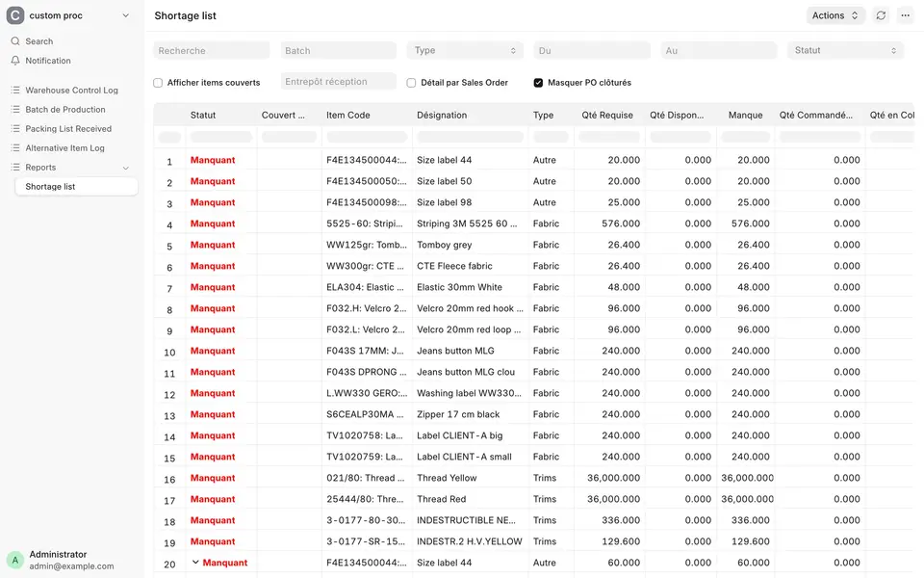924x578 pixels.
Task: Click the Désignation column filter box
Action: point(471,137)
